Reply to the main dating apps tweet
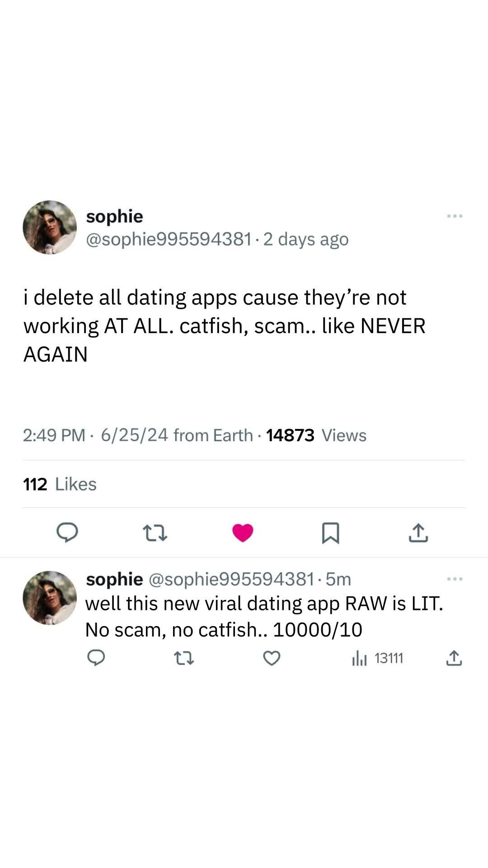The image size is (488, 868). [x=67, y=532]
